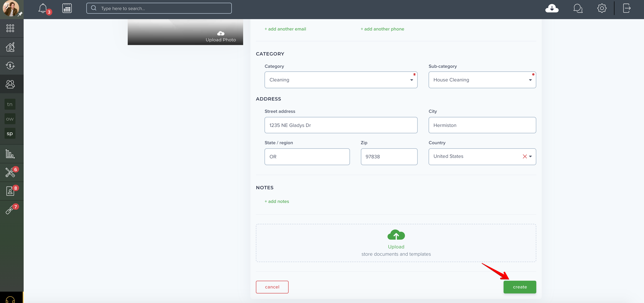
Task: Click '+ add another email' link
Action: click(x=285, y=29)
